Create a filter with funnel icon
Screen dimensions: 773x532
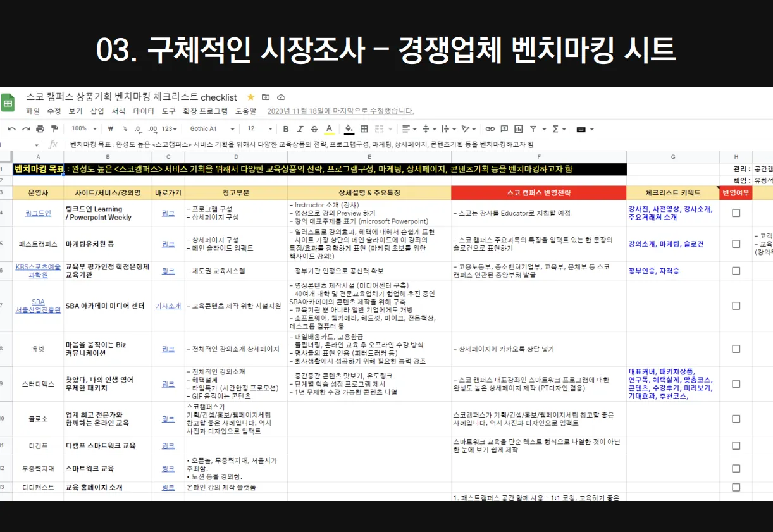[533, 129]
